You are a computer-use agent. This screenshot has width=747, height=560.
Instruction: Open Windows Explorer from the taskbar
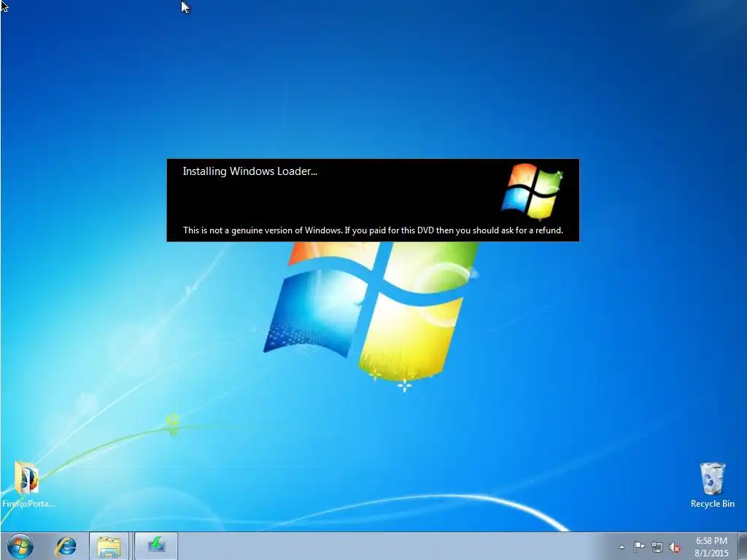point(109,546)
